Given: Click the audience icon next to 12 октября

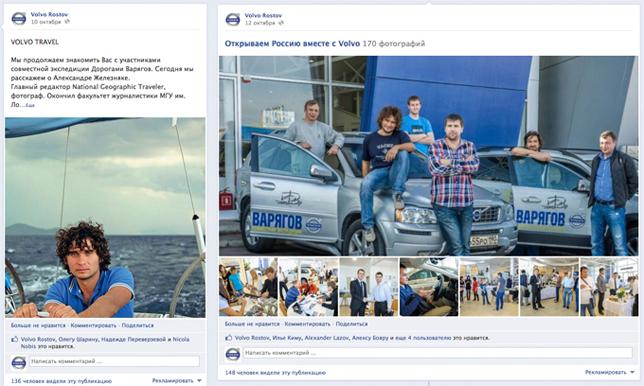Looking at the screenshot, I should [281, 23].
